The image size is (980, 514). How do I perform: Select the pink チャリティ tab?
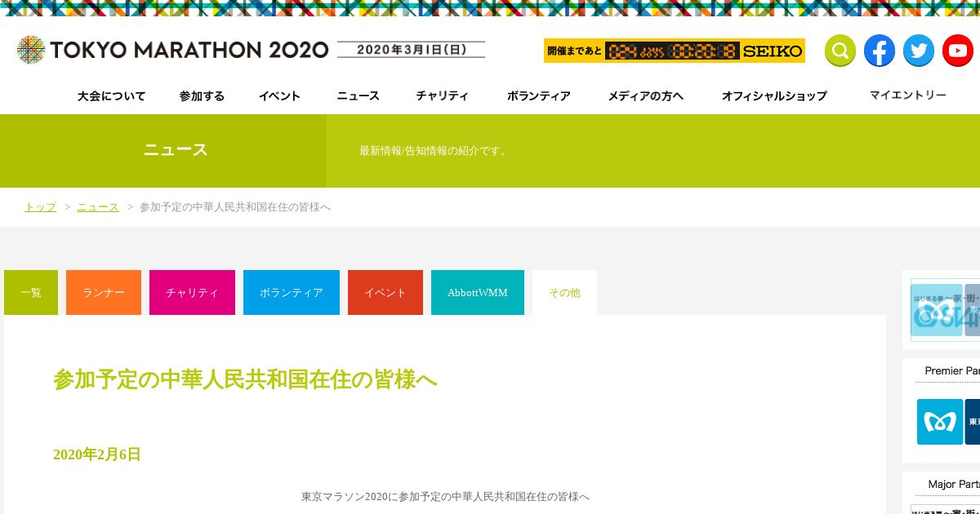(192, 292)
